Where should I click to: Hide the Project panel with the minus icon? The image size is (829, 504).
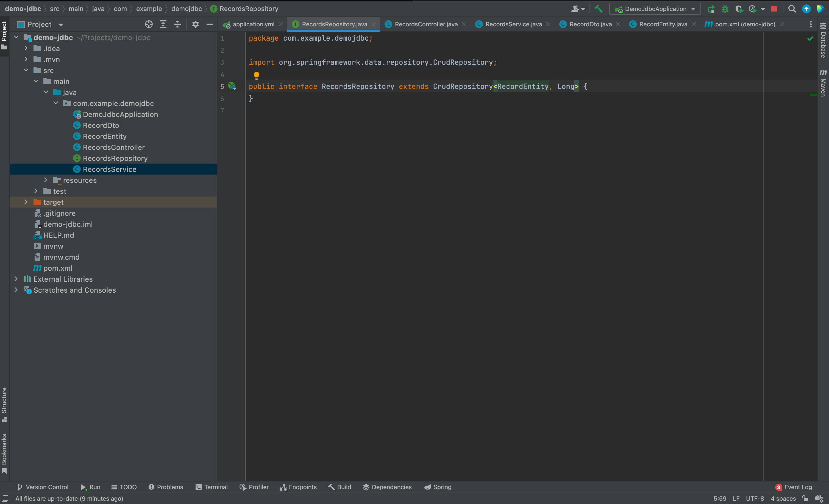pos(210,24)
